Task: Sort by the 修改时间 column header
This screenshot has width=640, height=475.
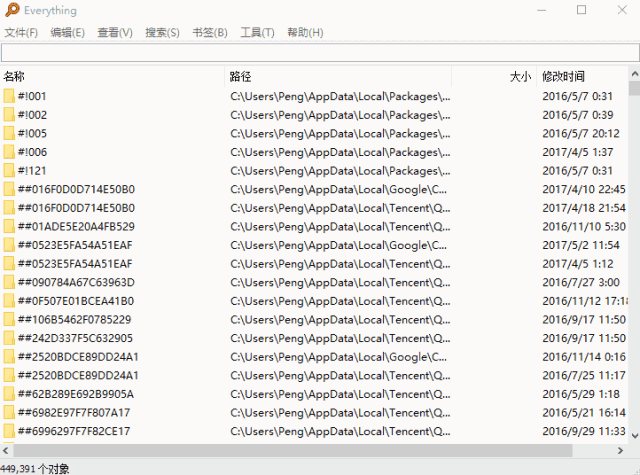Action: pos(582,76)
